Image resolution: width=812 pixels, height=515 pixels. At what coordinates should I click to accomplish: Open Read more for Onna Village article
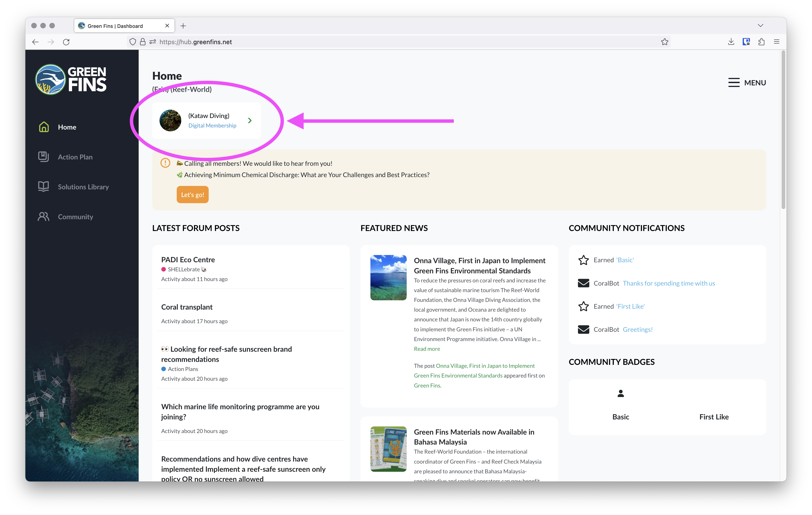tap(427, 349)
